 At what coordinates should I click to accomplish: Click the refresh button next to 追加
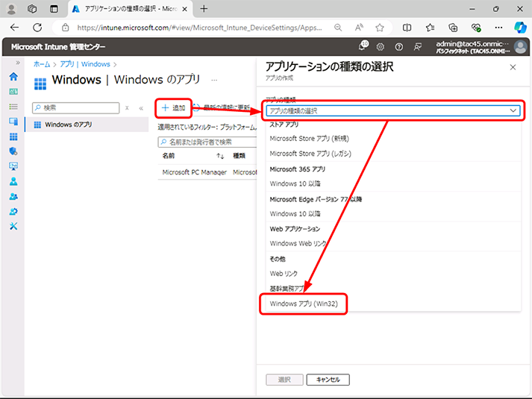pyautogui.click(x=221, y=108)
